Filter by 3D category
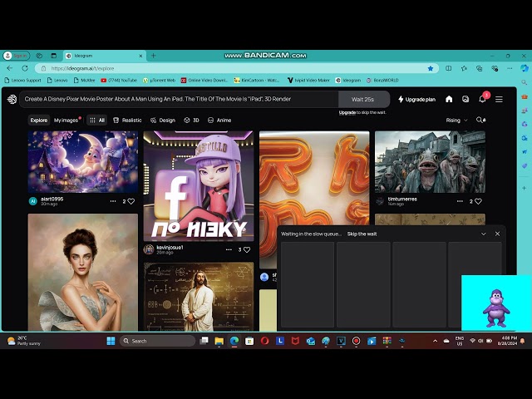The width and height of the screenshot is (532, 399). coord(192,120)
